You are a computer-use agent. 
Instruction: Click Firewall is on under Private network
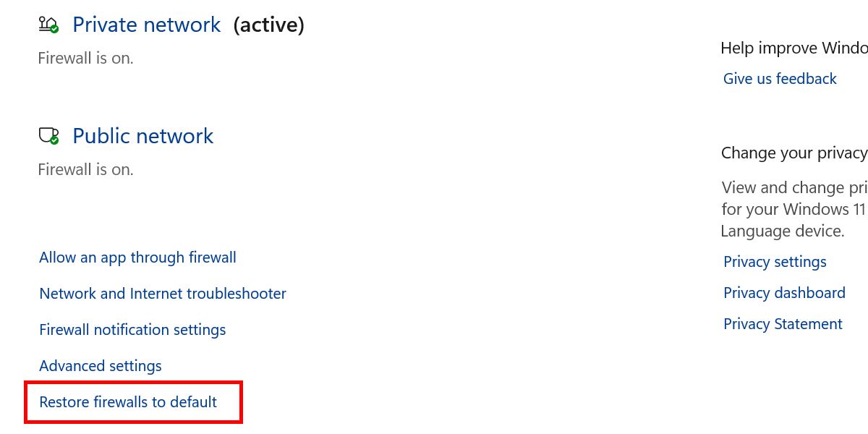point(85,57)
